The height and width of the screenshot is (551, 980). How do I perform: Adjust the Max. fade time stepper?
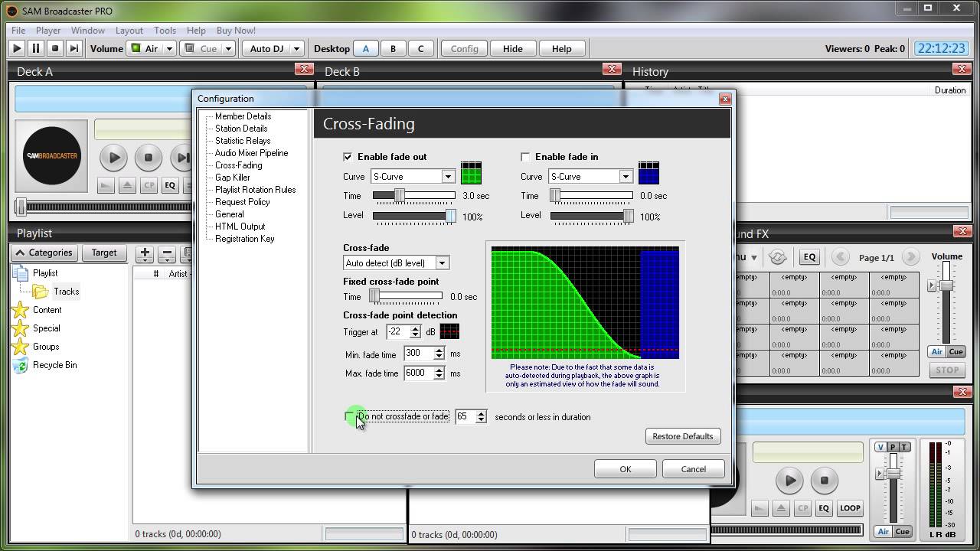click(x=439, y=373)
